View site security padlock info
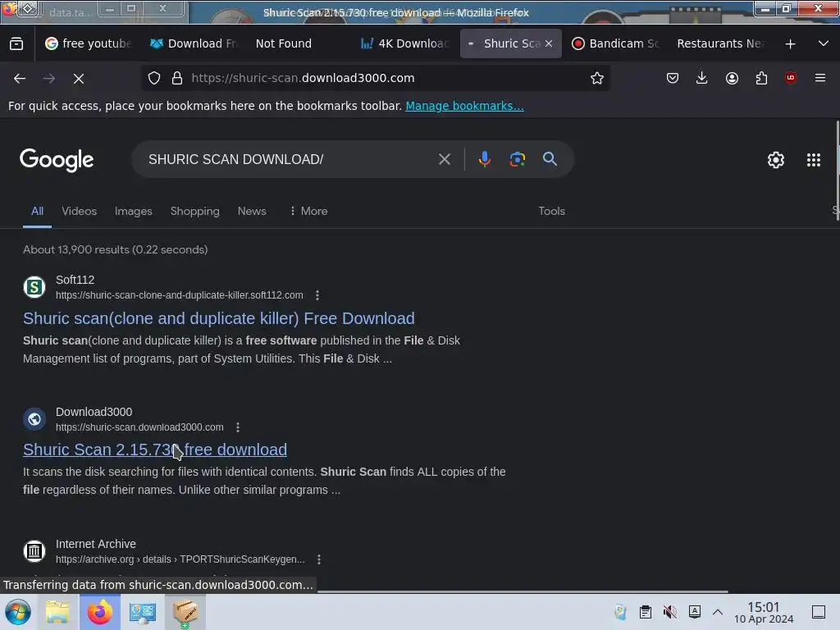840x630 pixels. (177, 78)
